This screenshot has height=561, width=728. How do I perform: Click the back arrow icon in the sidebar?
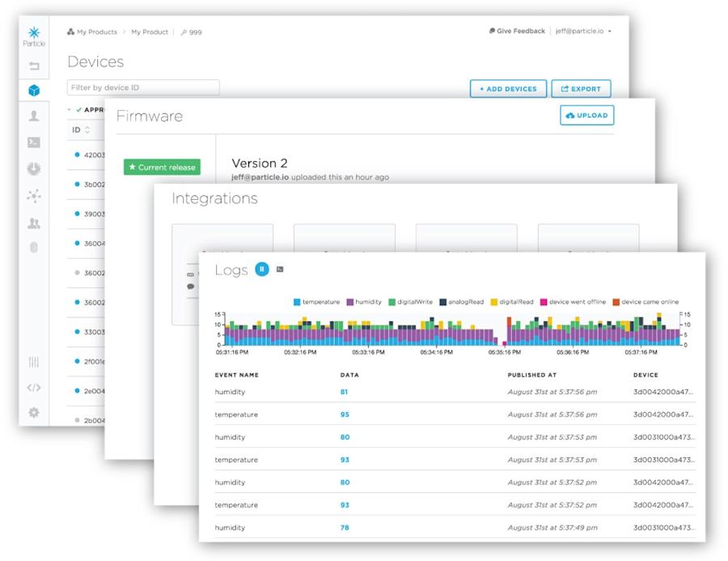tap(34, 66)
